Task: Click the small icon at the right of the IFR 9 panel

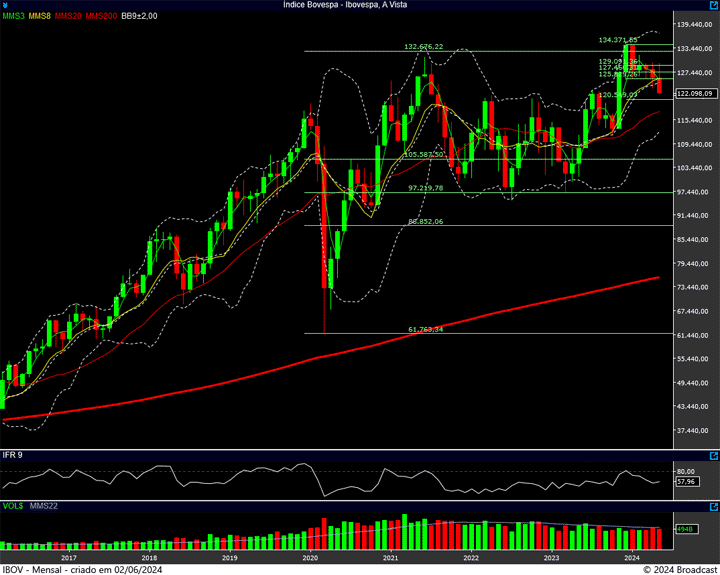Action: click(x=712, y=455)
